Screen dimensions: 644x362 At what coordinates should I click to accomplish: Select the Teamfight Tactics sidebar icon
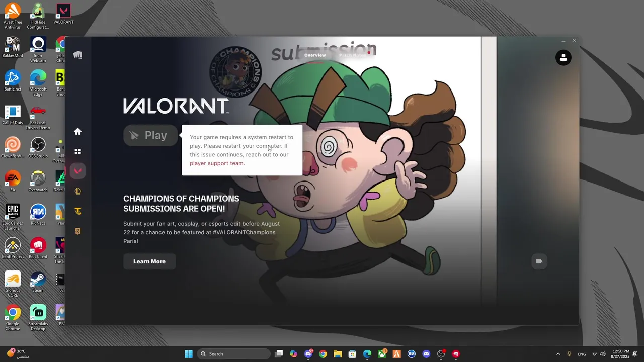[77, 211]
